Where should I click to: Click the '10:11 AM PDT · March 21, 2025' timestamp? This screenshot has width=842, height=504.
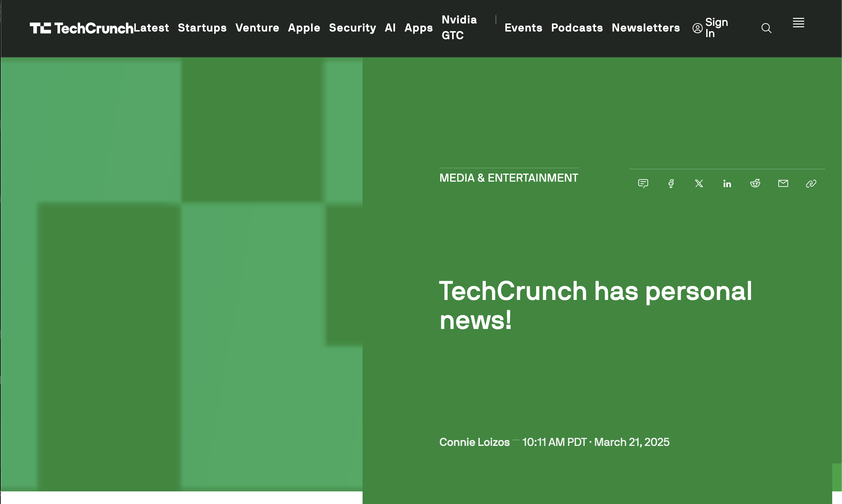pyautogui.click(x=596, y=442)
